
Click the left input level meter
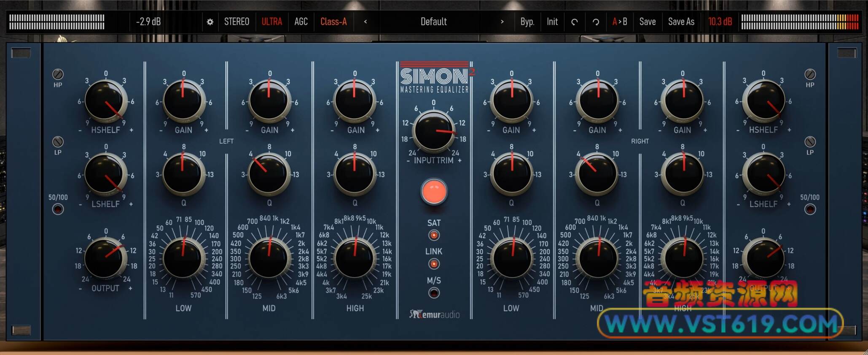coord(57,22)
